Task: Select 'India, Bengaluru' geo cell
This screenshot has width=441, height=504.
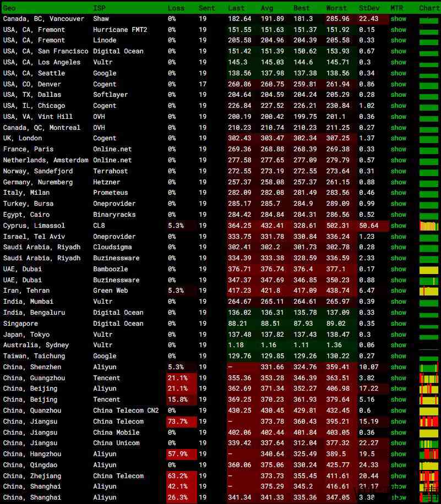Action: [34, 313]
